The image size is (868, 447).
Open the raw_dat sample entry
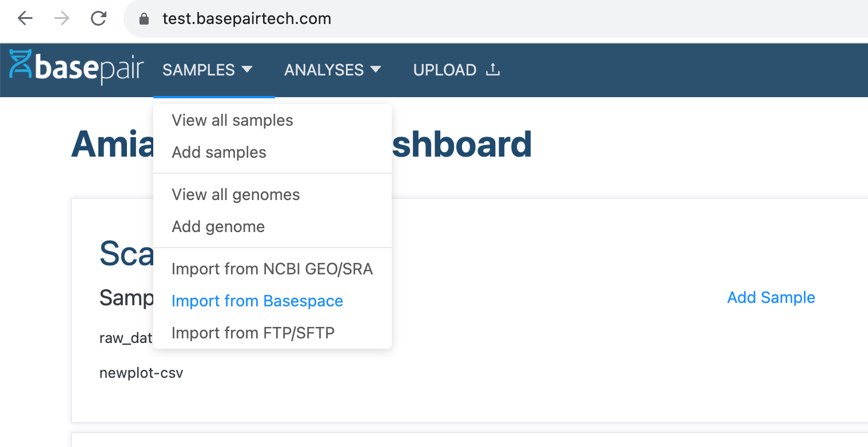tap(126, 338)
